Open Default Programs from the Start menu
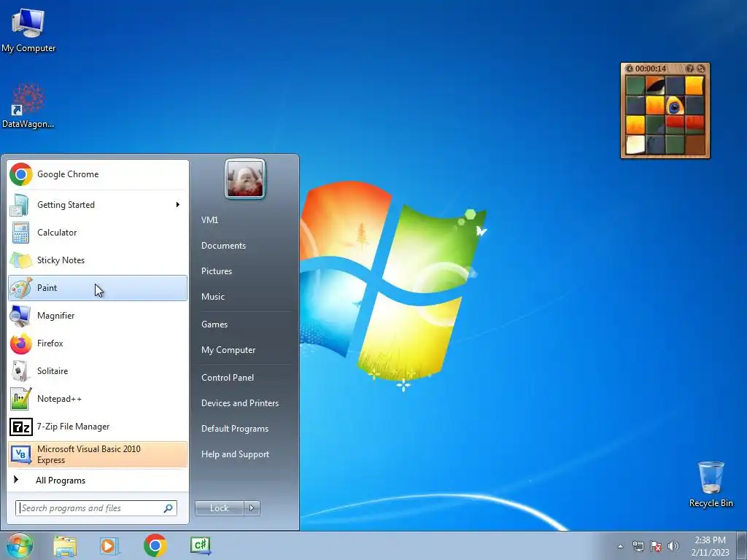This screenshot has height=560, width=747. pos(235,429)
